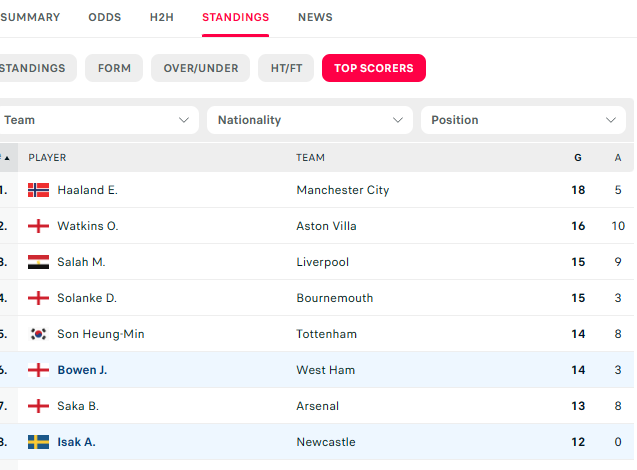Open player Haaland E.

pyautogui.click(x=88, y=190)
